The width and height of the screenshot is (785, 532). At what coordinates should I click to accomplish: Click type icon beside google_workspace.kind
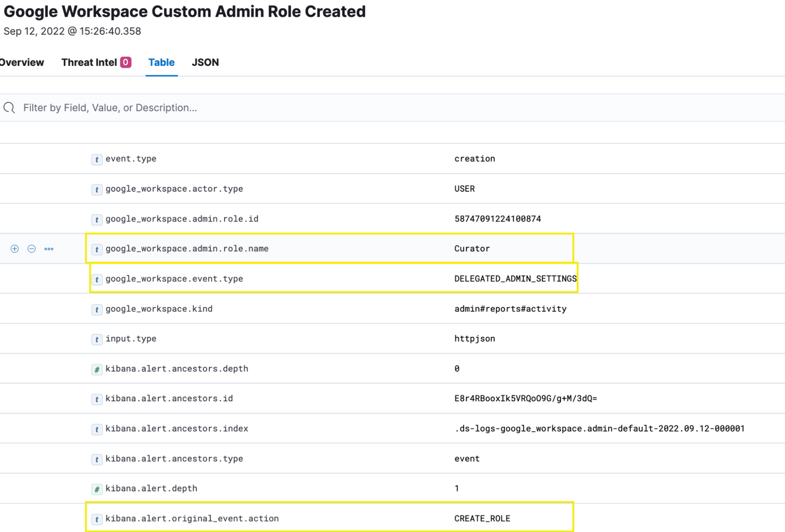tap(96, 310)
